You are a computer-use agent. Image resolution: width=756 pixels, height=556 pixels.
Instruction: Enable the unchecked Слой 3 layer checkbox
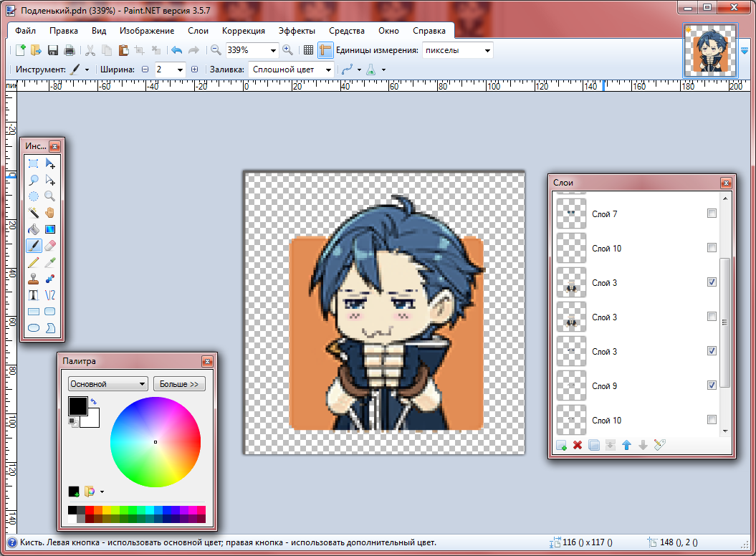(x=712, y=317)
